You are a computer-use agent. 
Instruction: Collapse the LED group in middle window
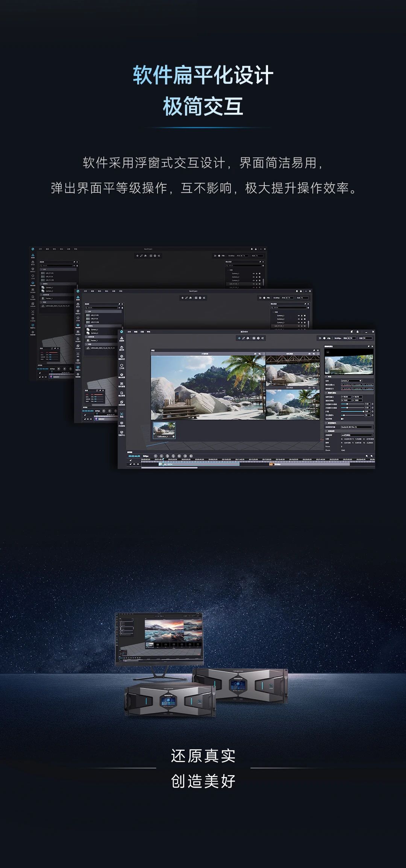click(x=87, y=312)
